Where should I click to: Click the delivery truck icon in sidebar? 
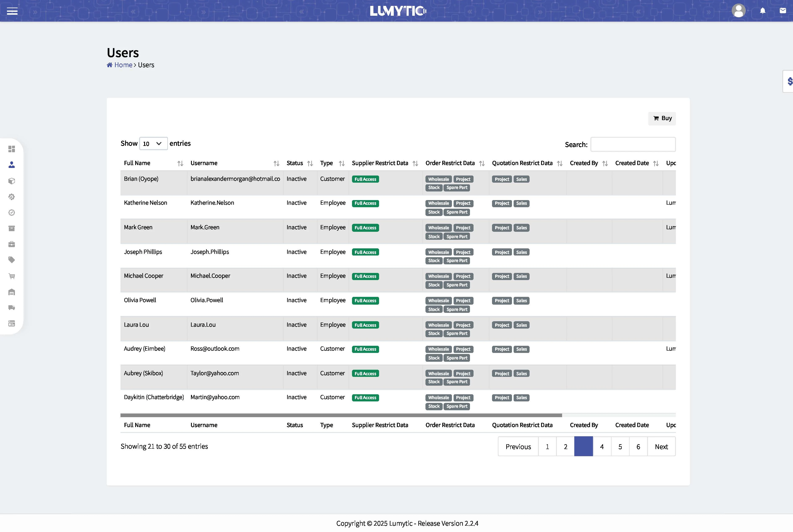(12, 307)
